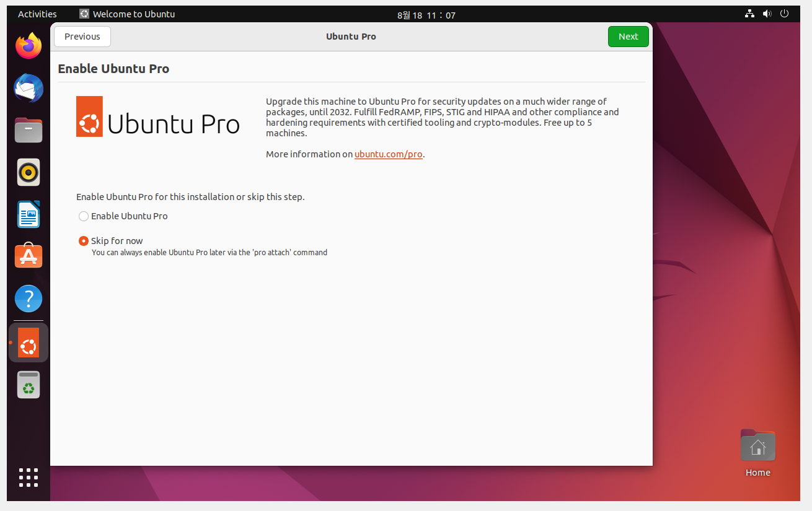Open the Home folder on the desktop
The height and width of the screenshot is (511, 812).
coord(757,453)
